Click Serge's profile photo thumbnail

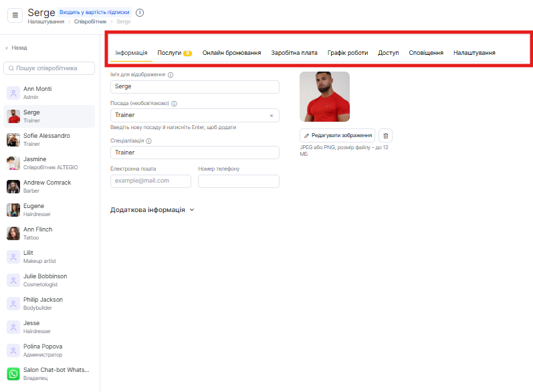point(324,96)
